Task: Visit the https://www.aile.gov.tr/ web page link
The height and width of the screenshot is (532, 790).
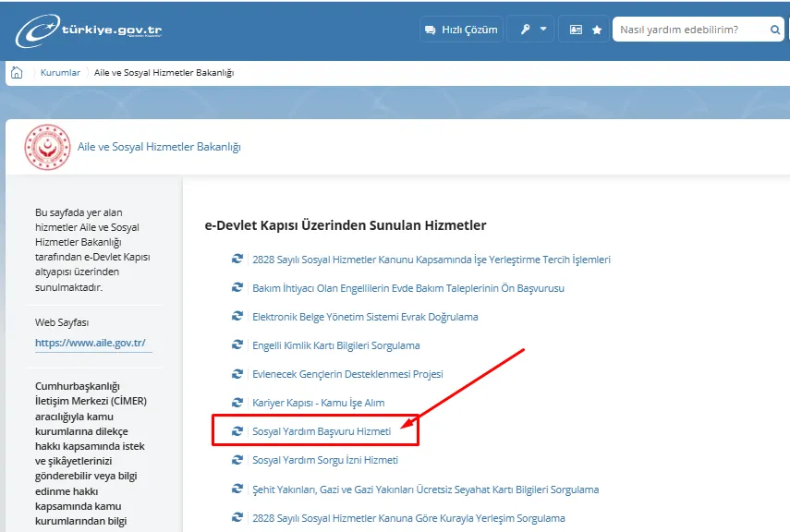Action: 91,343
